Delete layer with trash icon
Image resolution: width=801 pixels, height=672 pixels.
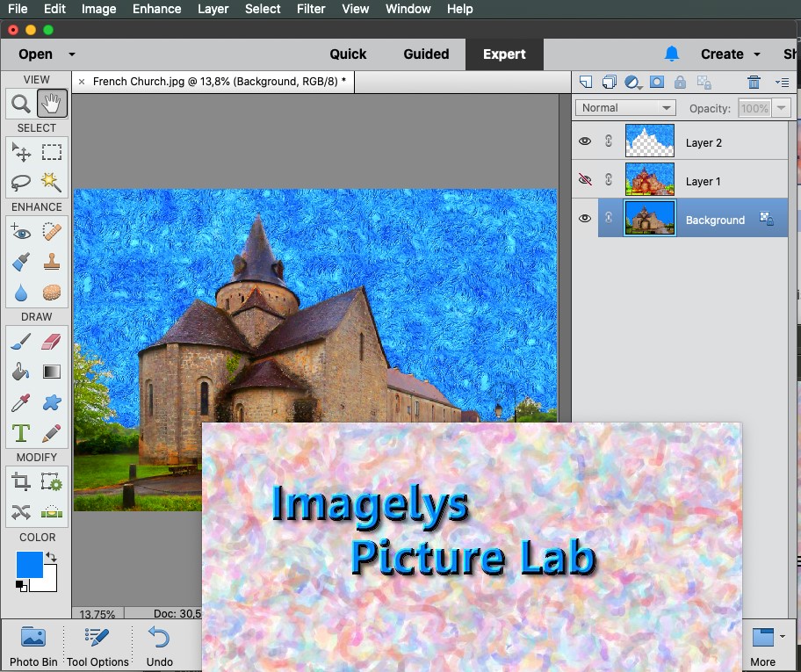pos(754,82)
